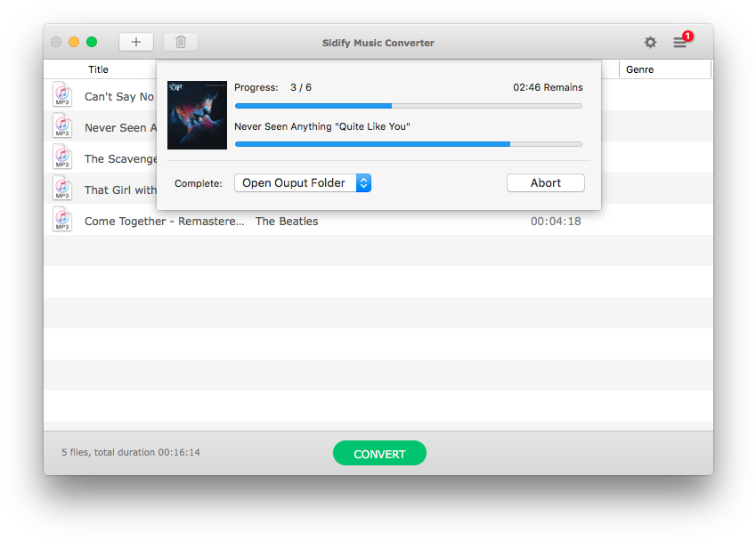
Task: Maximize the window with green button
Action: (x=92, y=42)
